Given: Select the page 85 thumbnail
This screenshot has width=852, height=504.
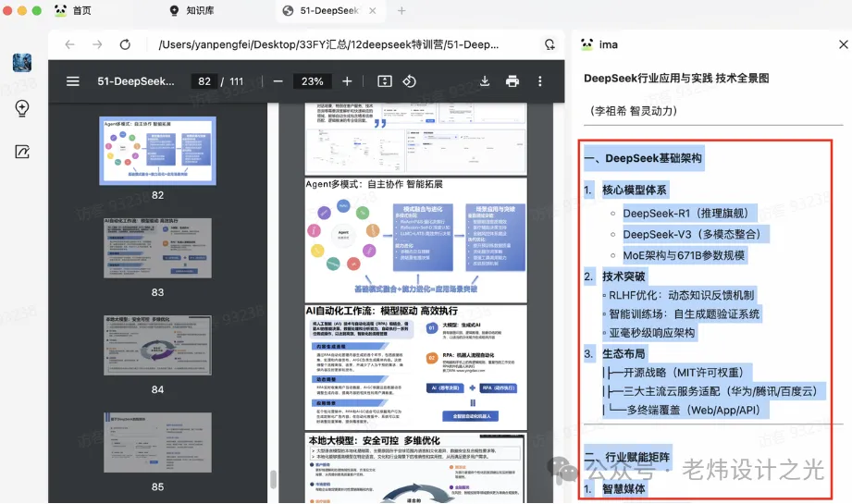Looking at the screenshot, I should click(x=157, y=442).
